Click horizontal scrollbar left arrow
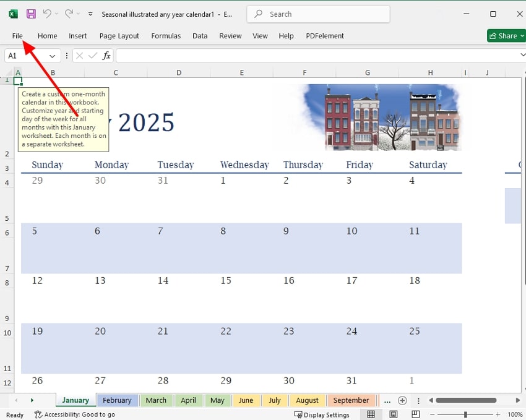Screen dimensions: 526x420 431,400
